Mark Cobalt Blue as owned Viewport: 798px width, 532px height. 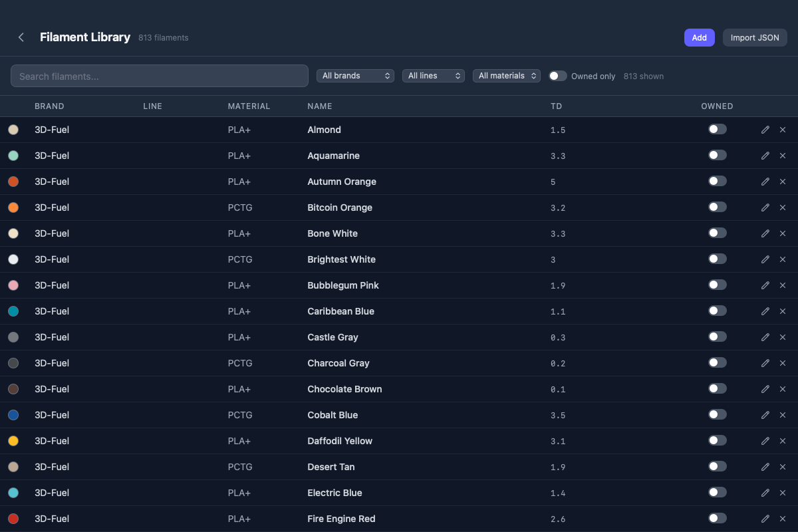718,414
